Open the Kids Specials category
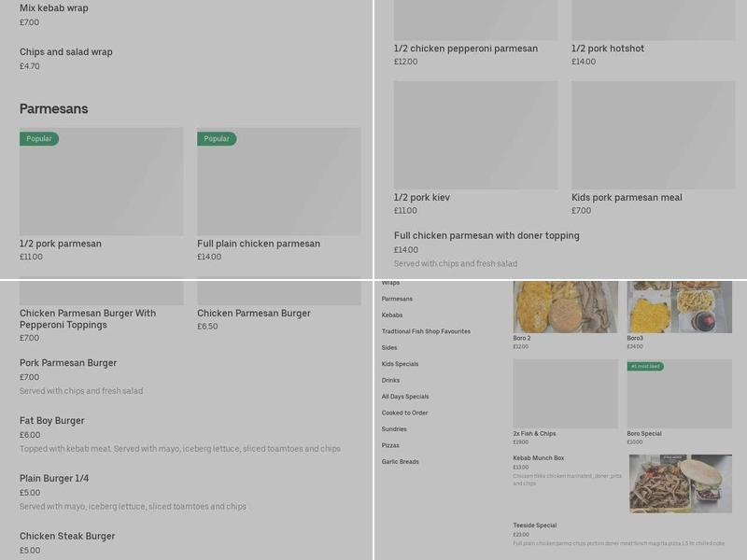Viewport: 747px width, 560px height. 400,364
